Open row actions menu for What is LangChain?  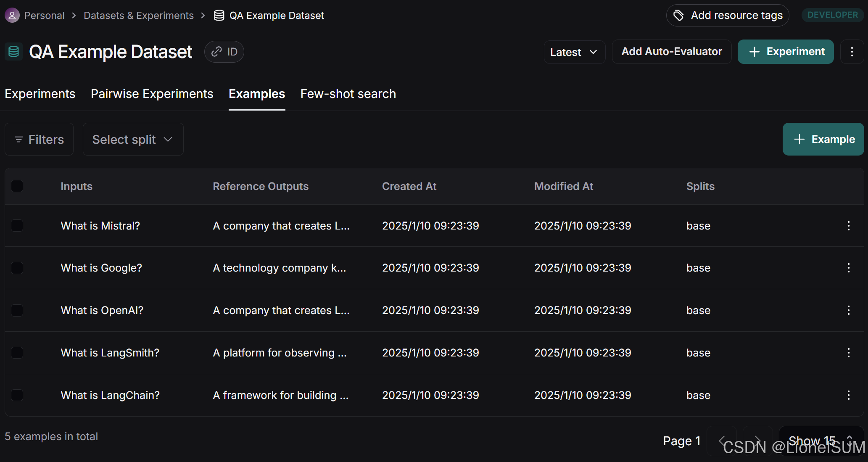tap(848, 395)
